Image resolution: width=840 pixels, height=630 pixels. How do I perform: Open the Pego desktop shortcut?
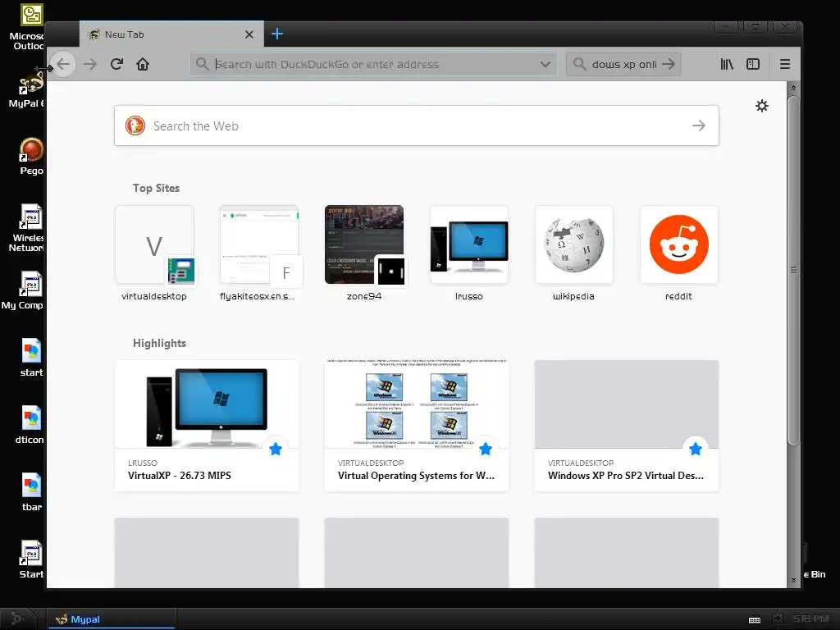tap(31, 157)
